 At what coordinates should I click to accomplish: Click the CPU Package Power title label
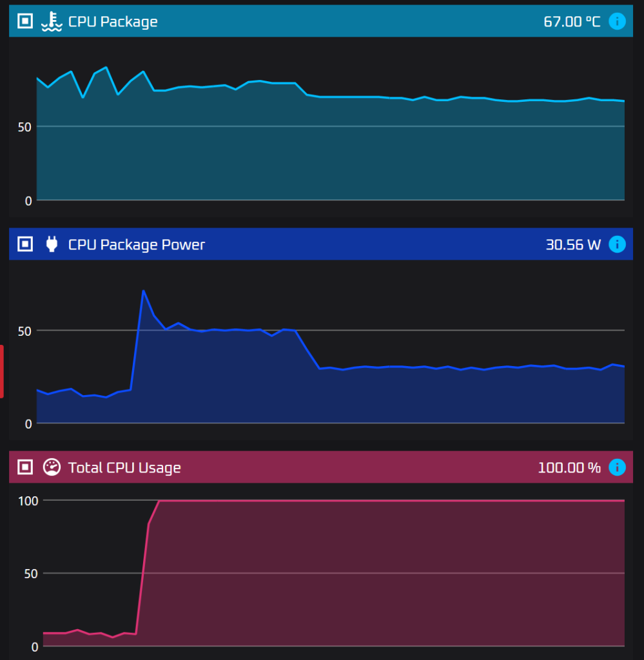click(137, 245)
